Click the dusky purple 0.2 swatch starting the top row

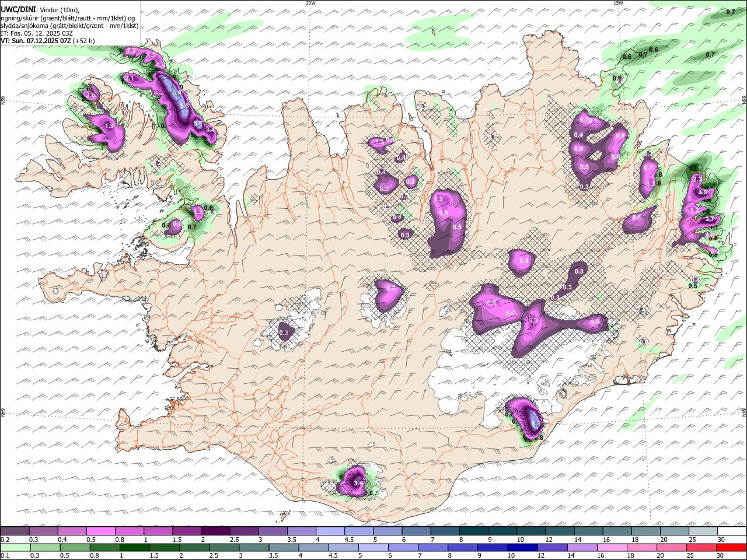[x=15, y=531]
